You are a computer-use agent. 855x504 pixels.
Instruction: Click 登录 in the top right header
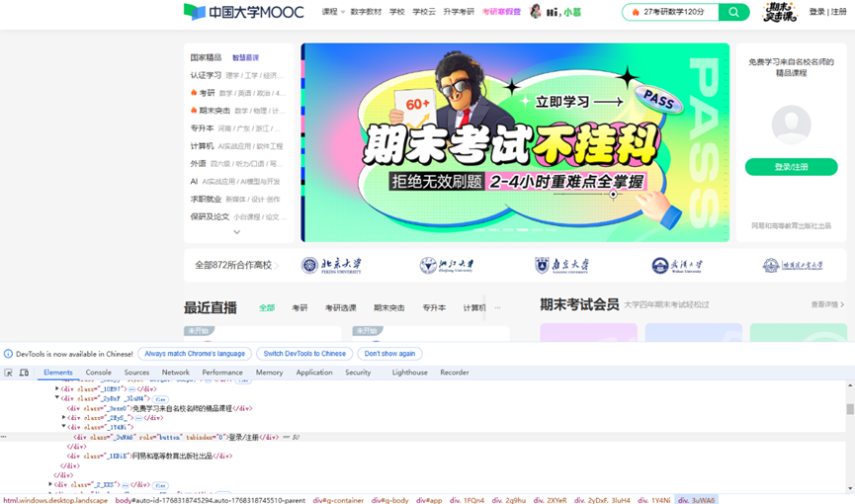(816, 12)
